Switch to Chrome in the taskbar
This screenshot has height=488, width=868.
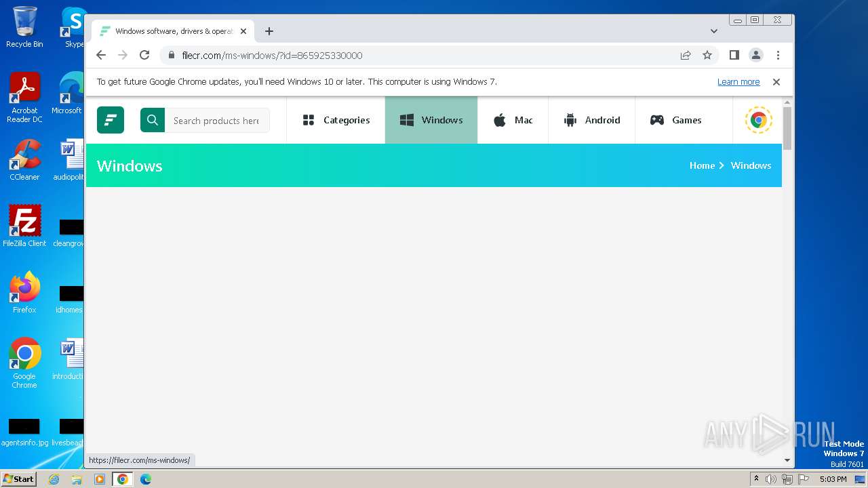tap(123, 479)
